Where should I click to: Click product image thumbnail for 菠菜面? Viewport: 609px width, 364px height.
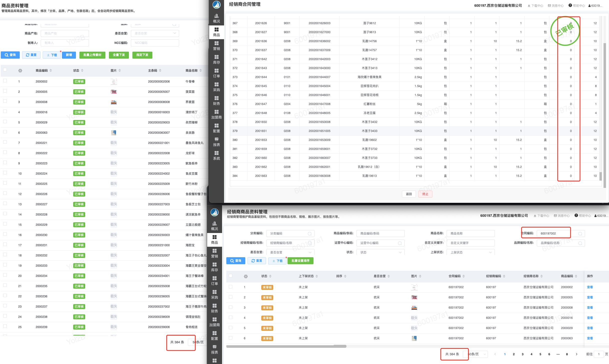pos(114,92)
